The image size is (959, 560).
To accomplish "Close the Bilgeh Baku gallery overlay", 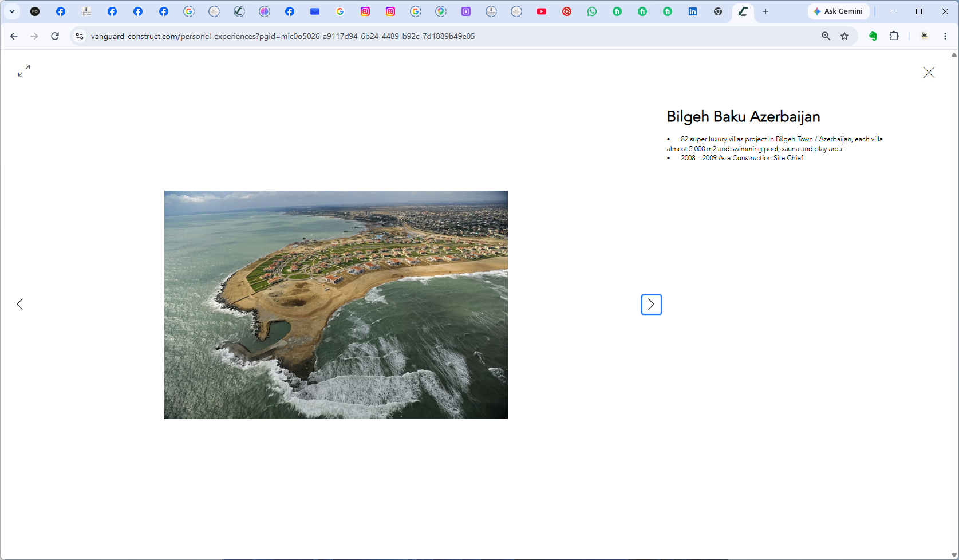I will click(x=929, y=72).
